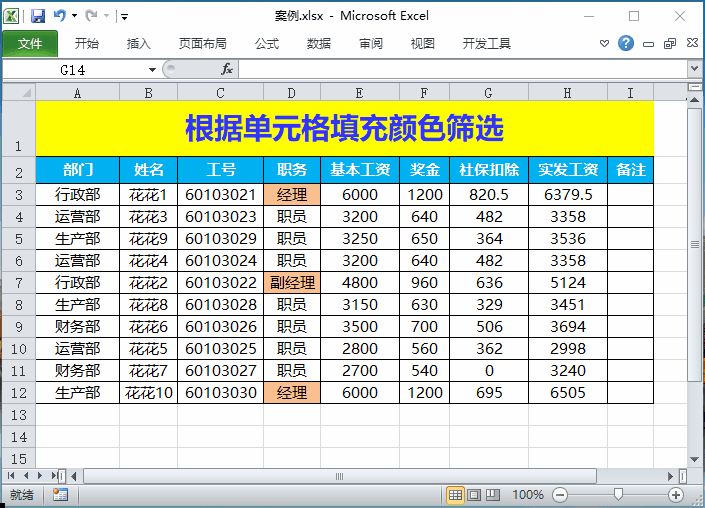705x508 pixels.
Task: Select the orange 副经理 cell
Action: point(292,283)
